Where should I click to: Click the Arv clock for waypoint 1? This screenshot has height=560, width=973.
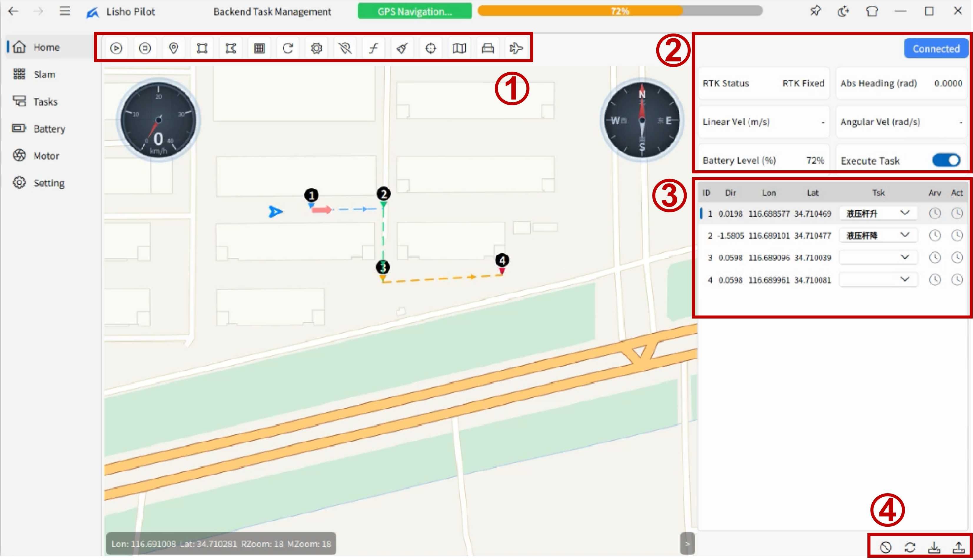pyautogui.click(x=934, y=213)
